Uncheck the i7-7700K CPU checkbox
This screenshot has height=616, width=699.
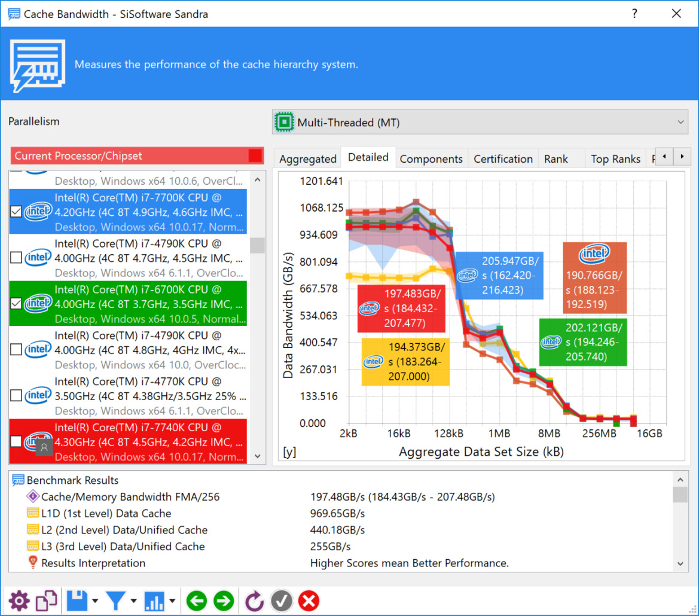[x=16, y=211]
